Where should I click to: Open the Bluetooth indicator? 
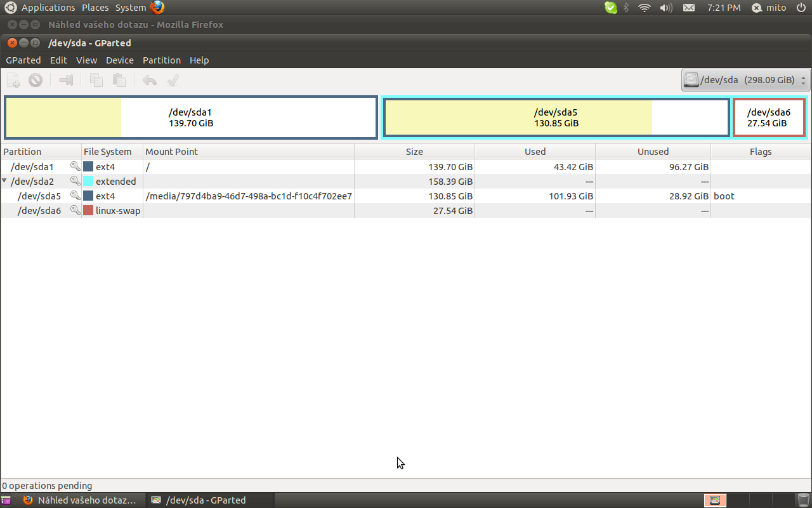tap(626, 8)
